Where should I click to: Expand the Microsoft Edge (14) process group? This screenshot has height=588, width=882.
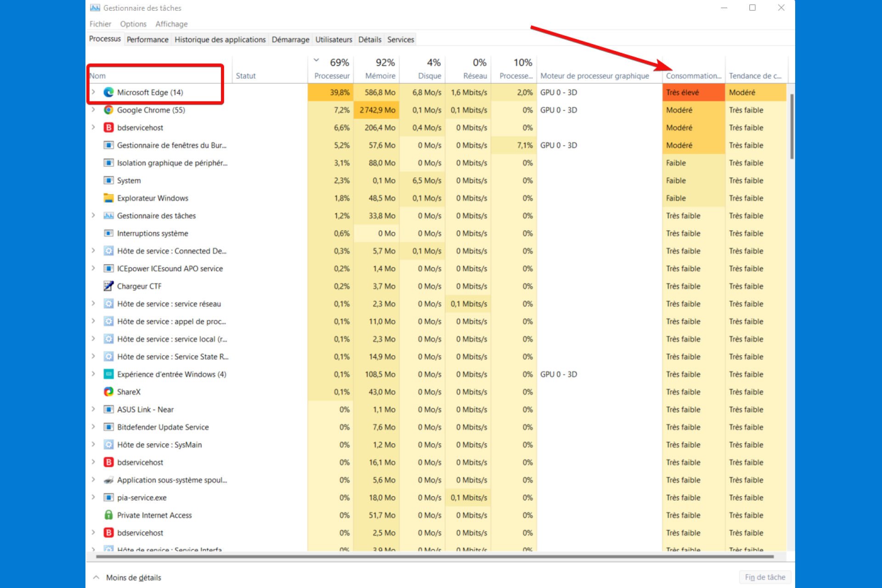pos(93,92)
